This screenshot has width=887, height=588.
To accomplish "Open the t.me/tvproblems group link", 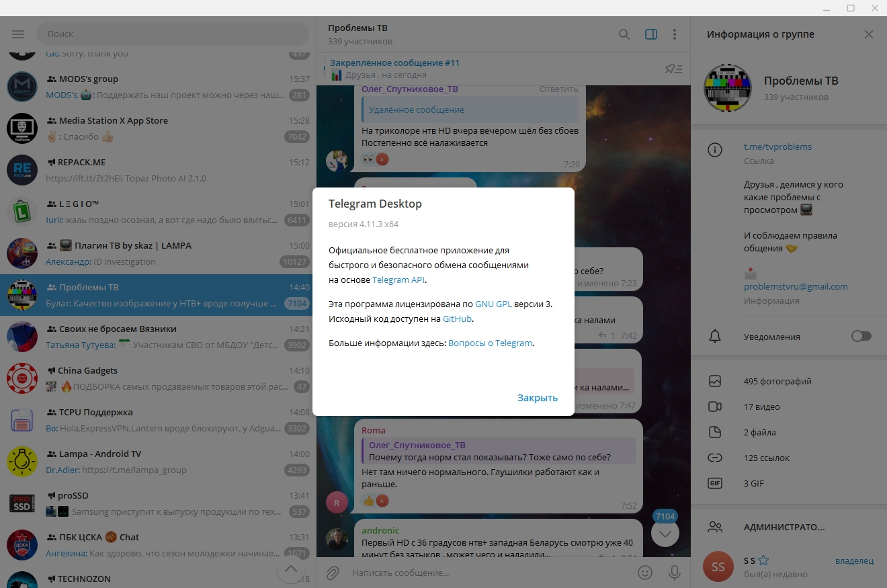I will [777, 146].
